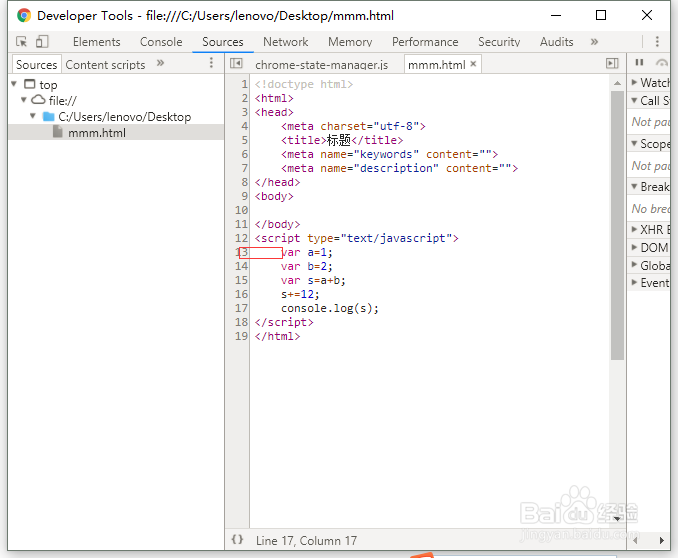
Task: Open the Performance panel
Action: point(425,42)
